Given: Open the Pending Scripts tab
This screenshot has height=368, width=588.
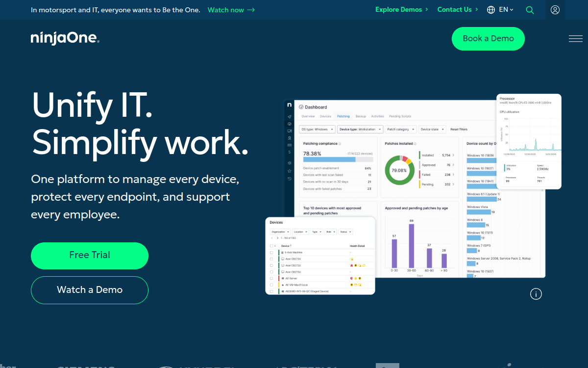Looking at the screenshot, I should pos(400,116).
